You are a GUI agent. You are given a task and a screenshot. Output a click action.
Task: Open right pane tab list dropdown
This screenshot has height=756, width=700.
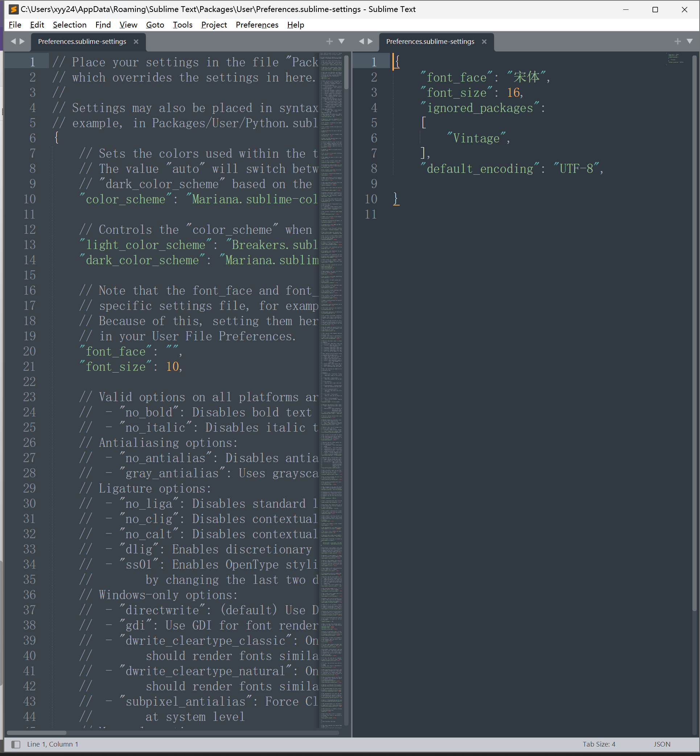pos(689,41)
